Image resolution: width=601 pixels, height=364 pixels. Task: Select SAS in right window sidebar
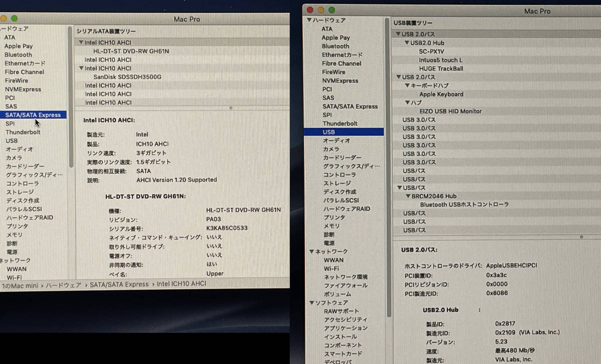pyautogui.click(x=328, y=98)
